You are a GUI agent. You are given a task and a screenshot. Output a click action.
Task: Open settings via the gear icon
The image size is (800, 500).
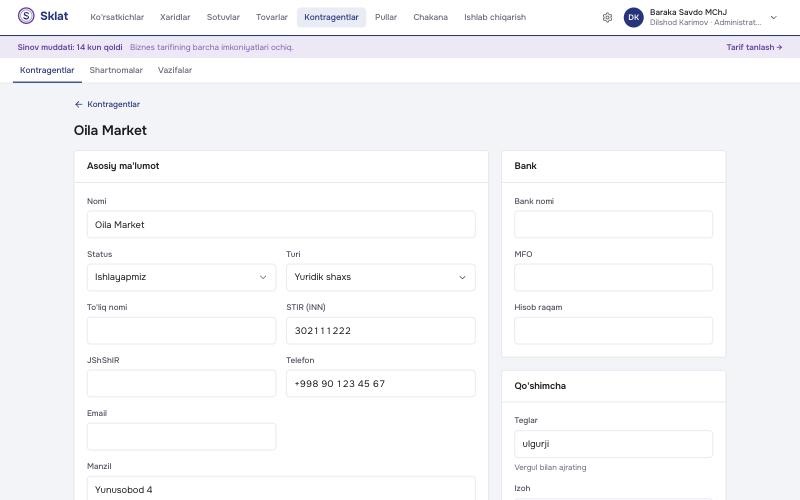607,17
